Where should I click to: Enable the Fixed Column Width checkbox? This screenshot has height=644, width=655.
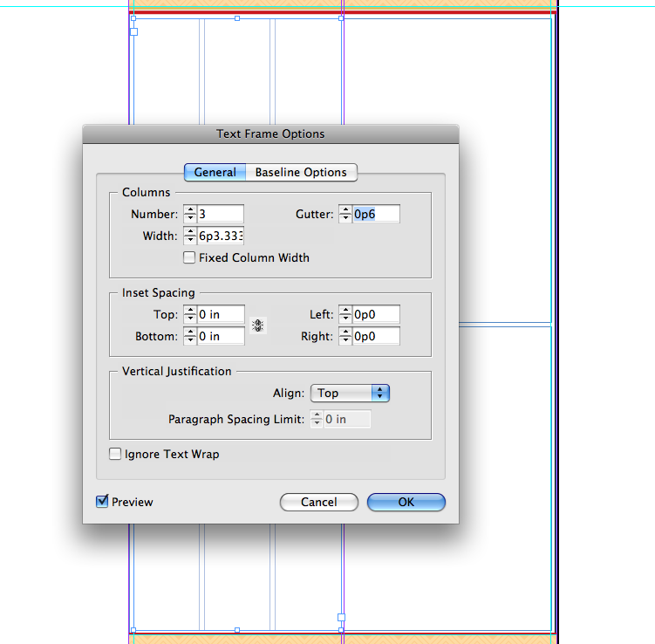point(189,257)
